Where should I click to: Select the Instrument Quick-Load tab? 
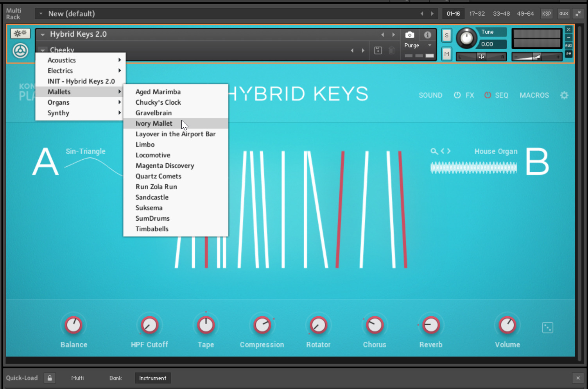point(152,378)
